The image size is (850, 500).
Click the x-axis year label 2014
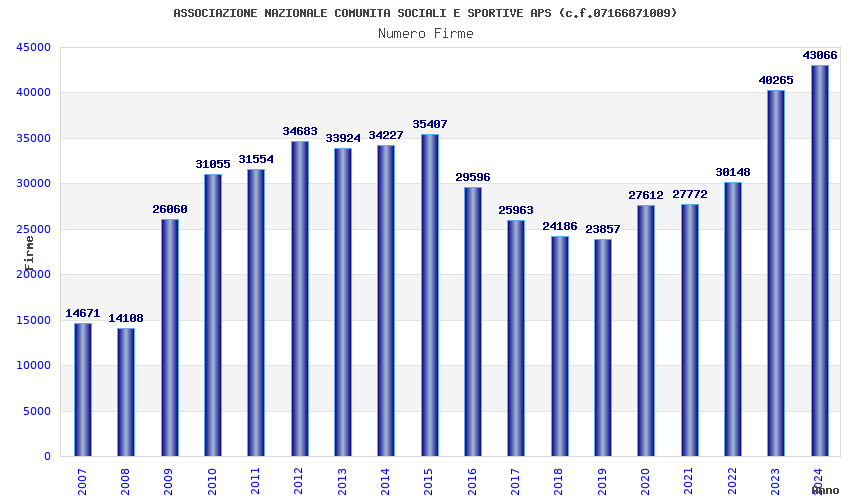click(385, 482)
